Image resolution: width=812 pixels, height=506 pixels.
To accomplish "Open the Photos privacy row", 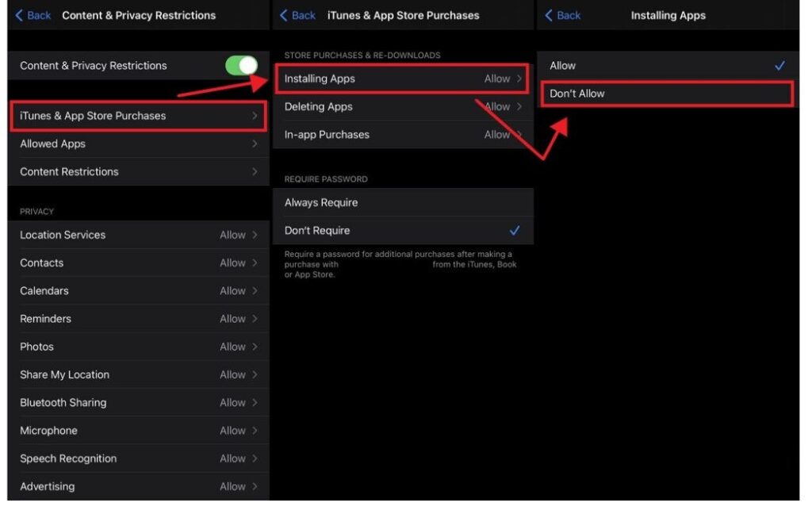I will point(138,347).
